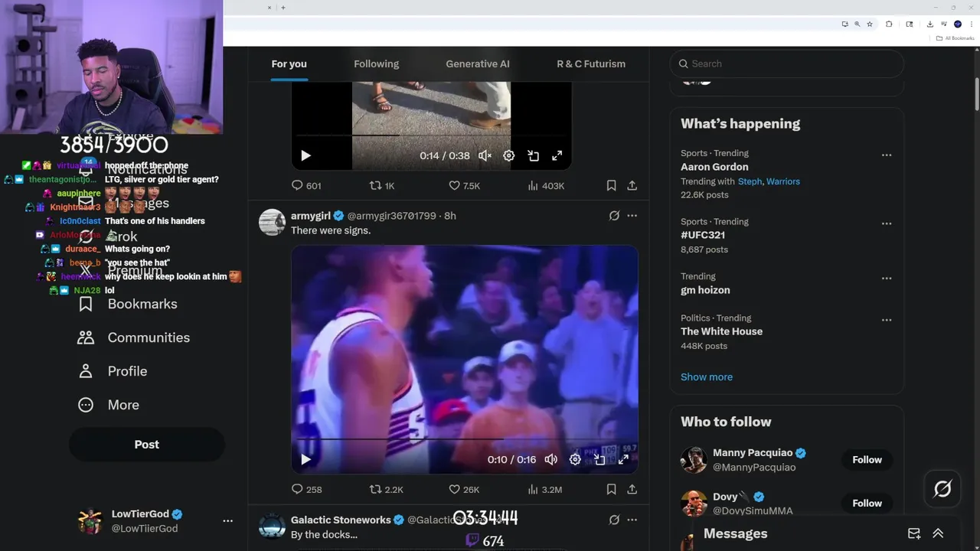Open the Steph trending link

click(x=750, y=181)
